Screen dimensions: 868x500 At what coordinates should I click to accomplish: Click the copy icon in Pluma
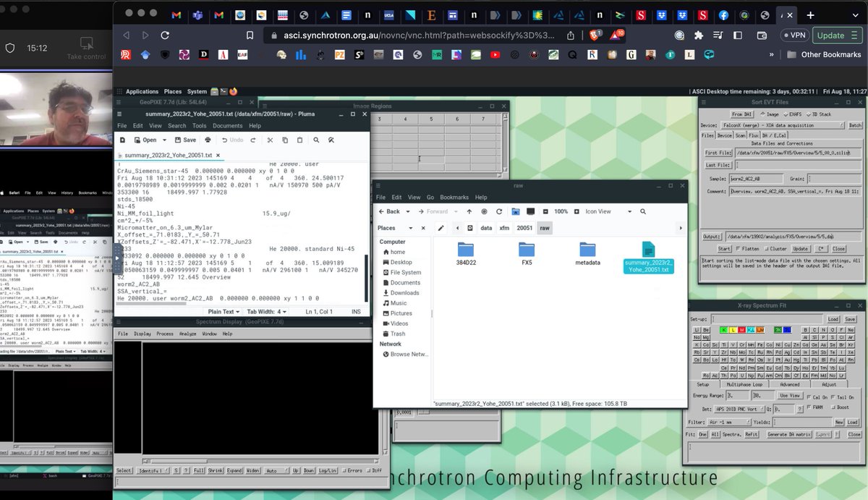(x=285, y=140)
